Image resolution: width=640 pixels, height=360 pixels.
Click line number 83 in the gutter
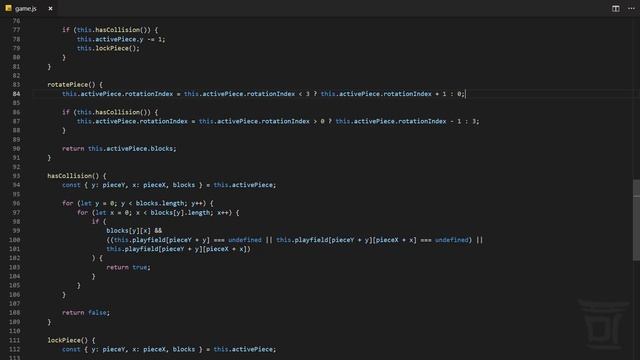coord(16,84)
